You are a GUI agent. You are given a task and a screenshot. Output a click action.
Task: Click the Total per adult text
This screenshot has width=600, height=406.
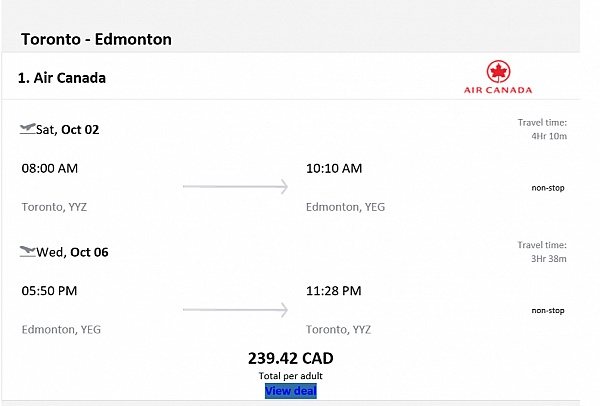pos(290,375)
